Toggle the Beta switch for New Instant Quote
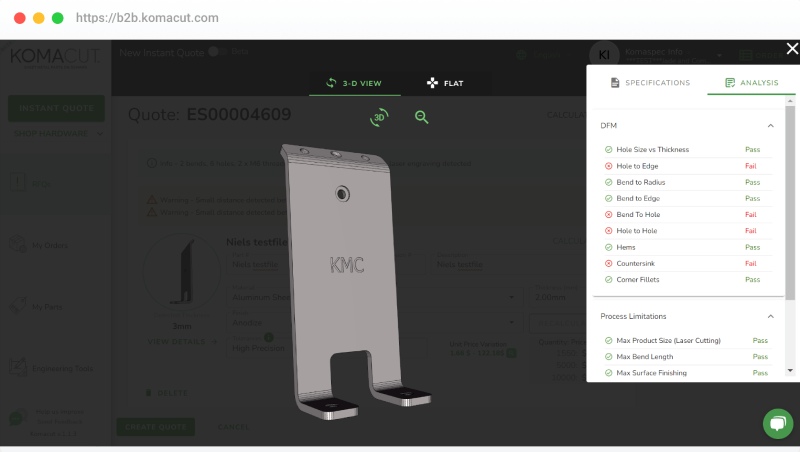 tap(217, 52)
